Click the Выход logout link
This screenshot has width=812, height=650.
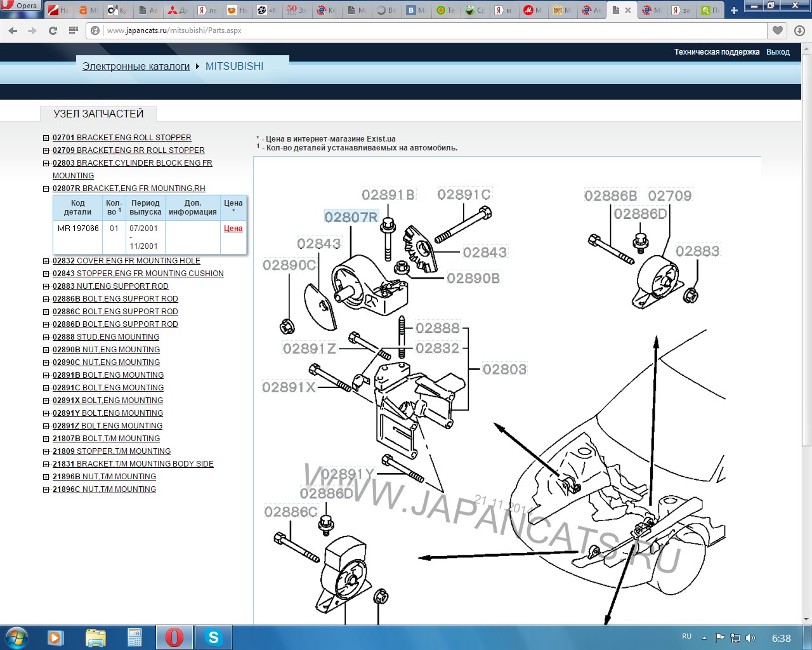(x=778, y=52)
